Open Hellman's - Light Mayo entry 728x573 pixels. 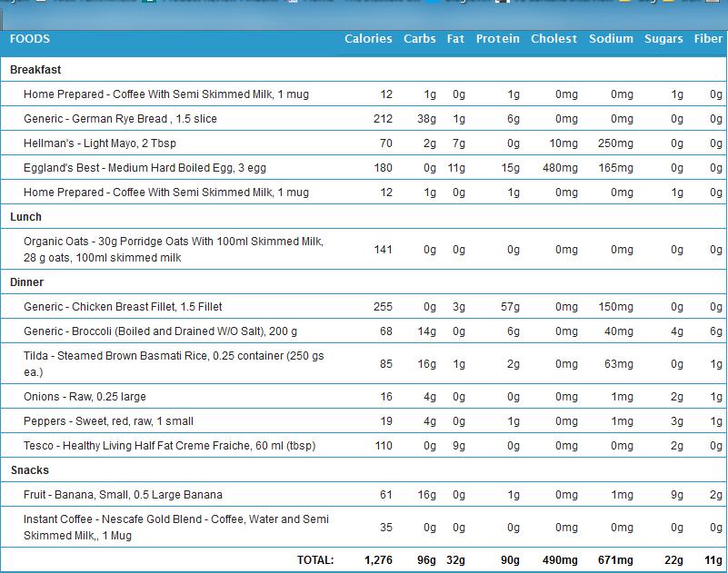(100, 143)
